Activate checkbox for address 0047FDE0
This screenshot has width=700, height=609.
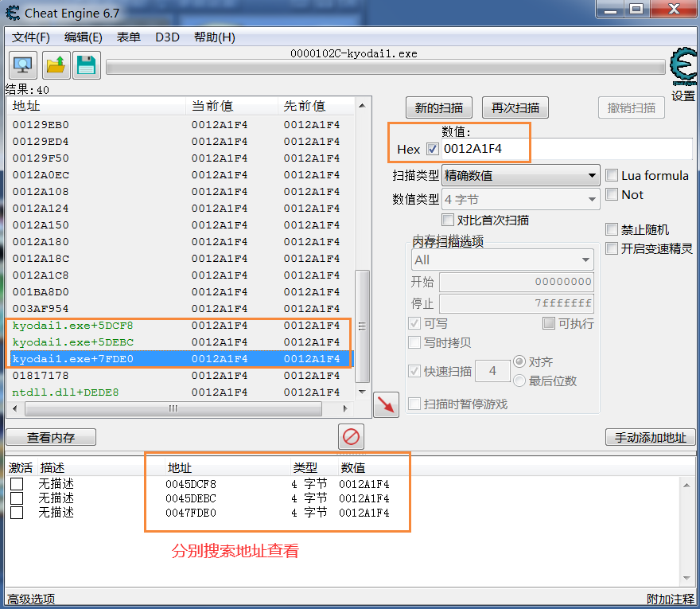17,513
